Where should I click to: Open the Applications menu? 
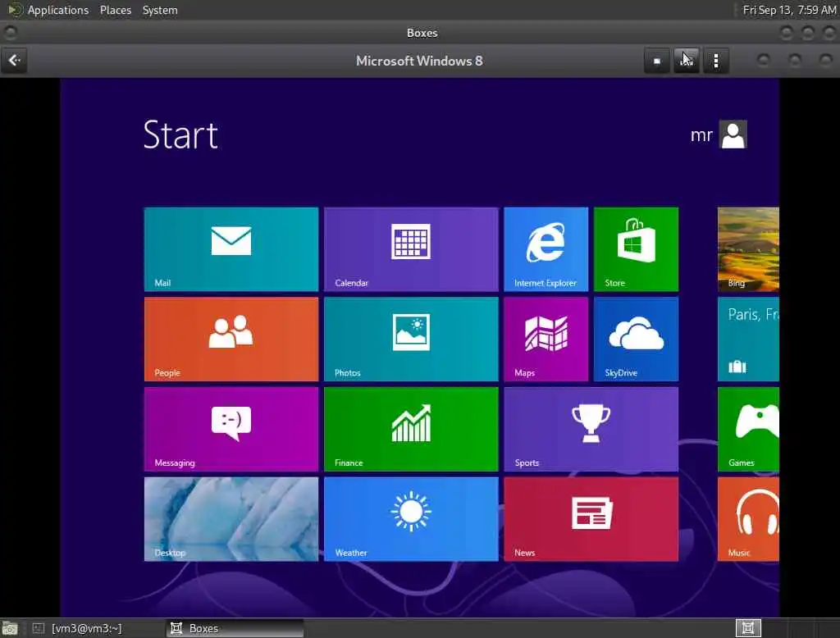[x=58, y=10]
